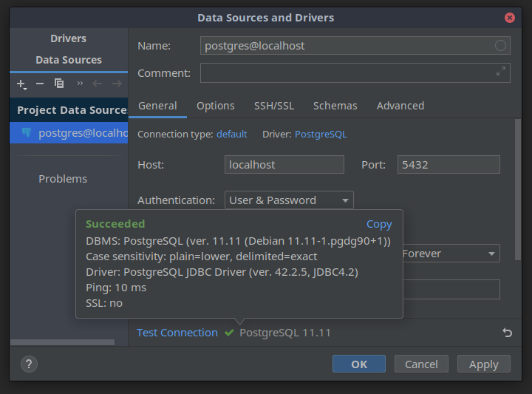Click the revert changes arrow icon
Image resolution: width=532 pixels, height=394 pixels.
pyautogui.click(x=507, y=333)
